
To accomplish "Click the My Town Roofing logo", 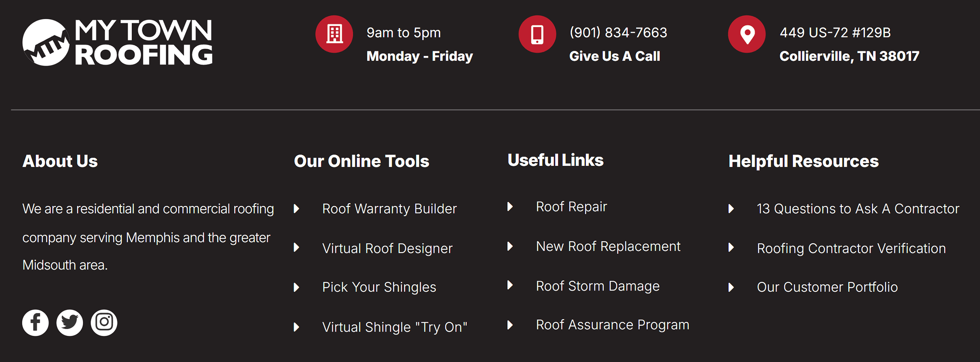I will coord(118,41).
